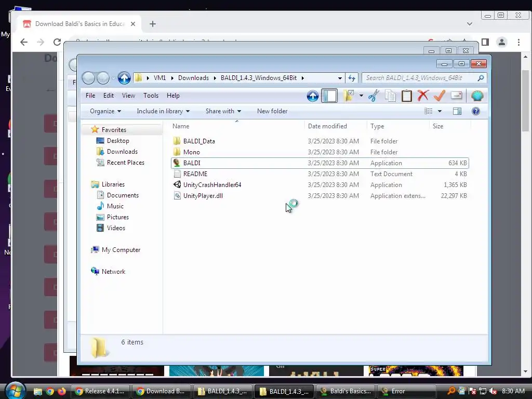Image resolution: width=532 pixels, height=399 pixels.
Task: Click Libraries in the navigation pane
Action: pyautogui.click(x=113, y=184)
